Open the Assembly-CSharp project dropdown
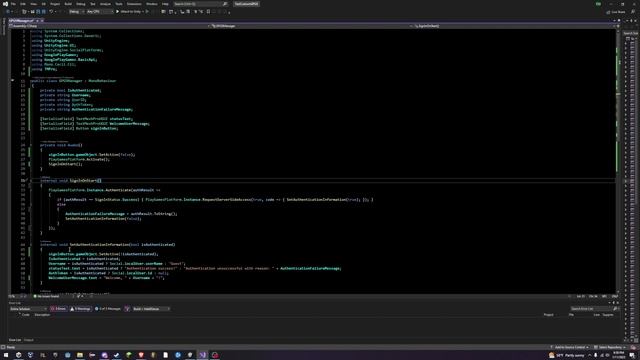Image resolution: width=640 pixels, height=360 pixels. (108, 26)
